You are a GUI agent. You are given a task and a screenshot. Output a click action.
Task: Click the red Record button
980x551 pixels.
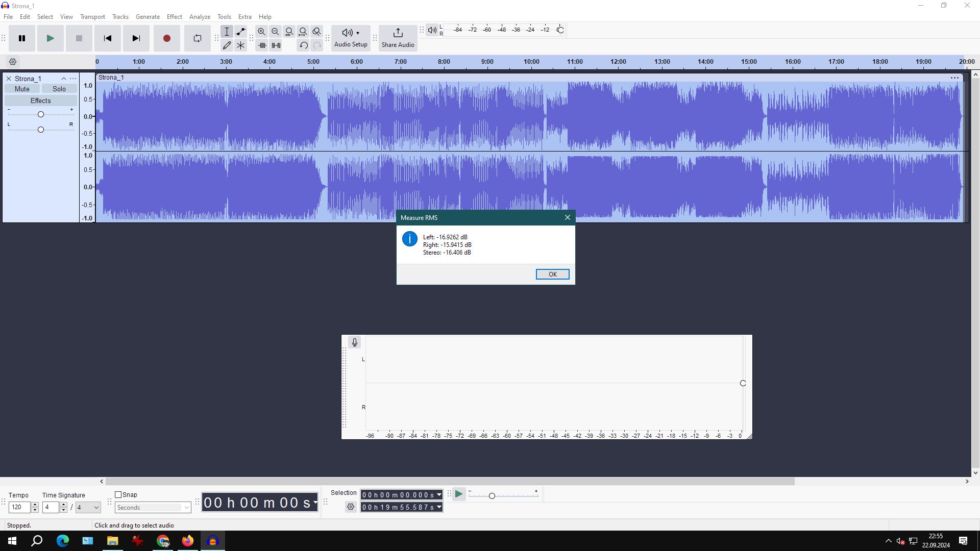tap(166, 38)
